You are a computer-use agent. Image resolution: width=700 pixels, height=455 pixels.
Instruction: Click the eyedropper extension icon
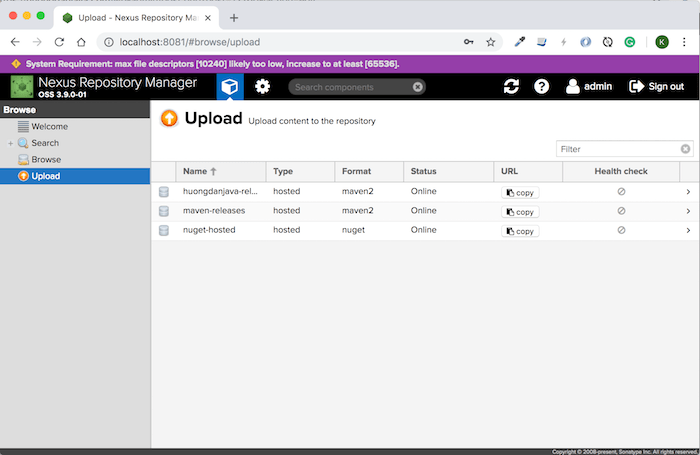(519, 42)
